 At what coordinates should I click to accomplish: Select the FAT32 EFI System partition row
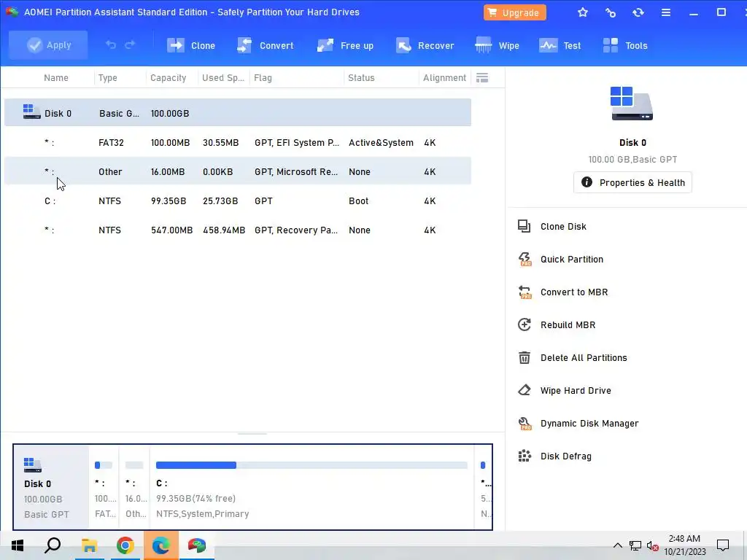(x=238, y=142)
